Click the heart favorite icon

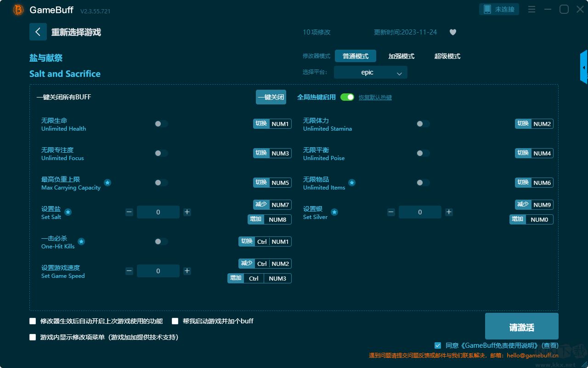tap(453, 32)
